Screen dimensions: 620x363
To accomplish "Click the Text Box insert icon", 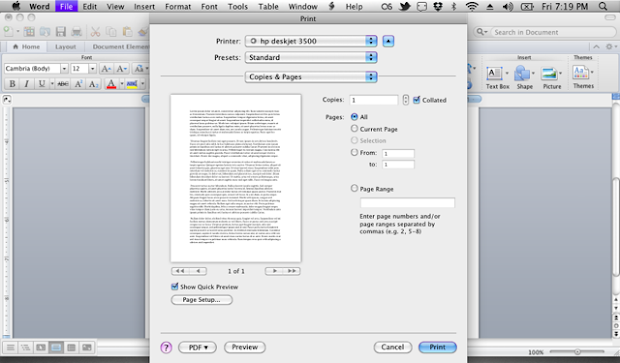I will [494, 74].
